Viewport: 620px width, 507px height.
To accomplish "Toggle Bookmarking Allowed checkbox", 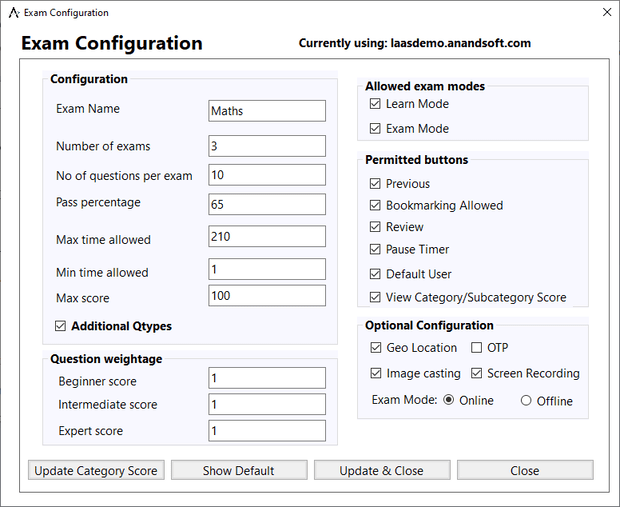I will 375,205.
